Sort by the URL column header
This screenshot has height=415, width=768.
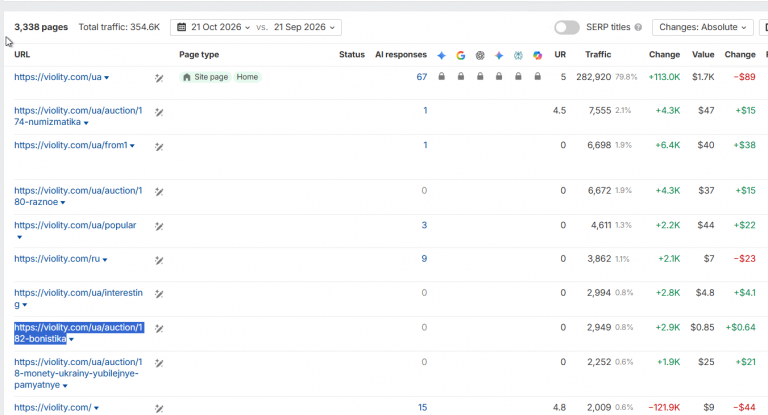22,54
